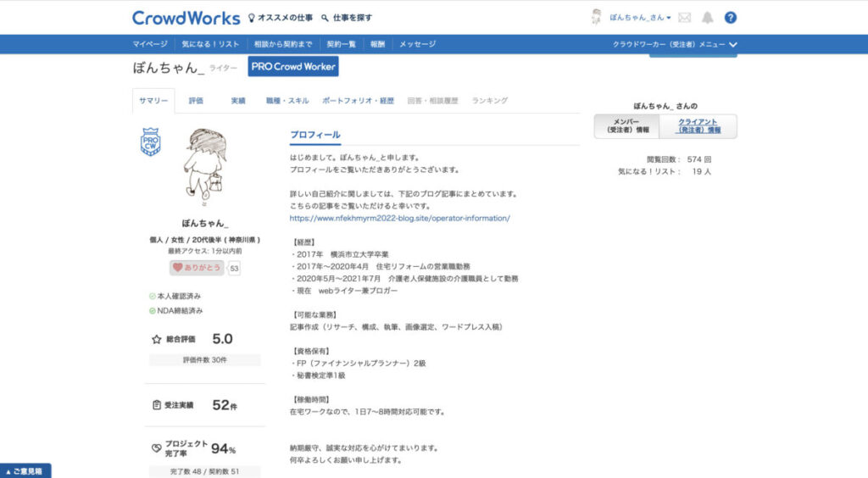The image size is (868, 478).
Task: Open 相談から契約まで menu item
Action: [283, 44]
